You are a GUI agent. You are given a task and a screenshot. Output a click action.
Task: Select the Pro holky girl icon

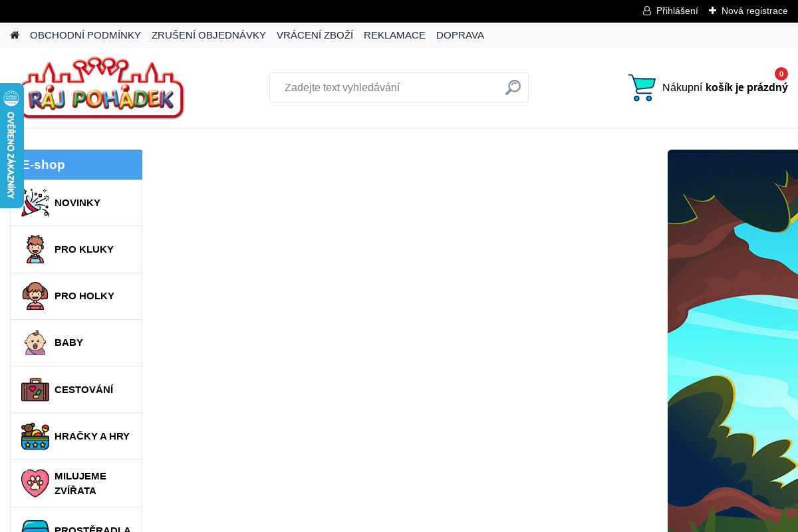click(x=35, y=296)
